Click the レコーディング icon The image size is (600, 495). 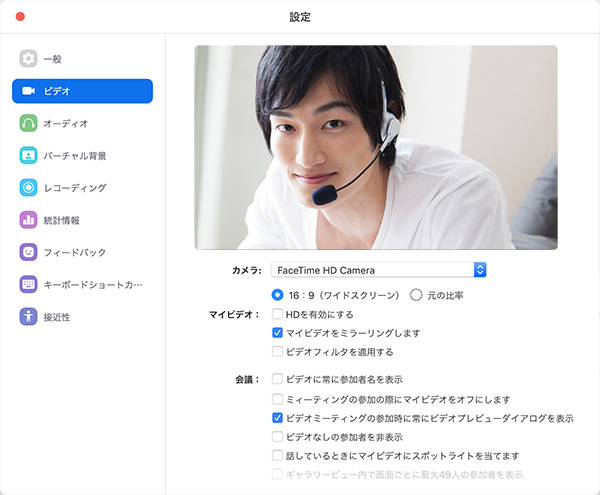29,187
